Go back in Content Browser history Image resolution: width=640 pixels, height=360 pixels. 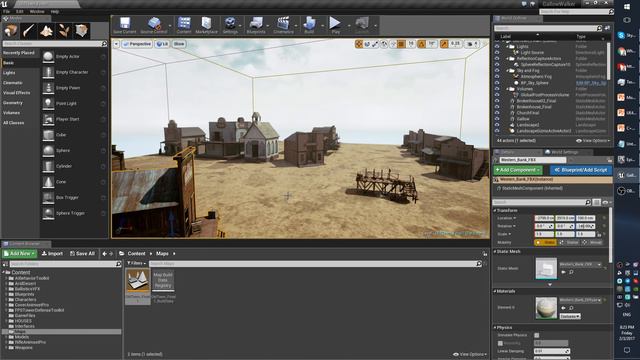tap(104, 253)
